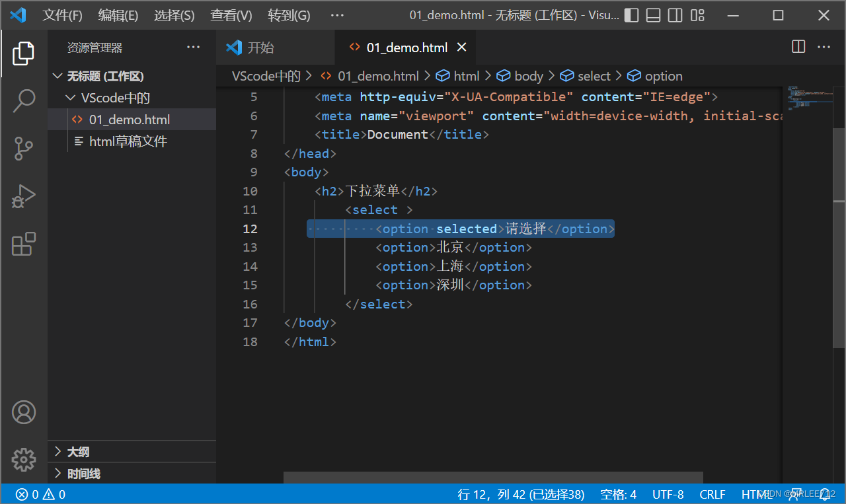Click line number 18 in gutter
846x504 pixels.
tap(250, 342)
